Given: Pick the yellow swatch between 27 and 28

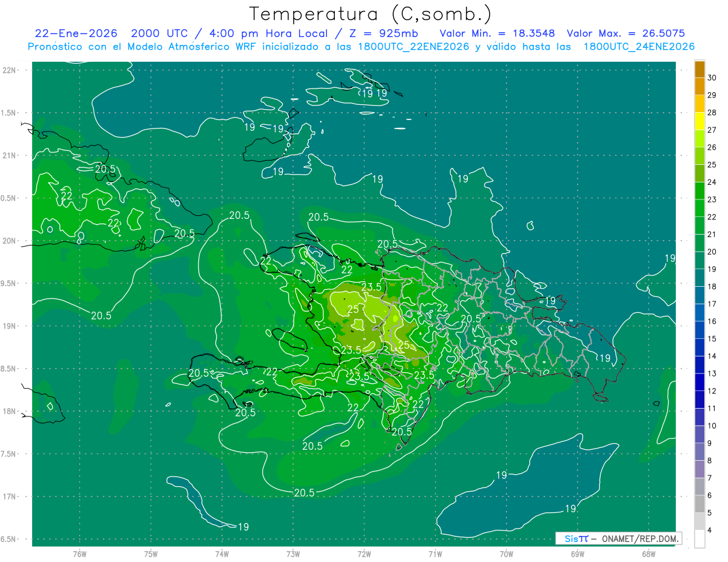Looking at the screenshot, I should tap(699, 121).
